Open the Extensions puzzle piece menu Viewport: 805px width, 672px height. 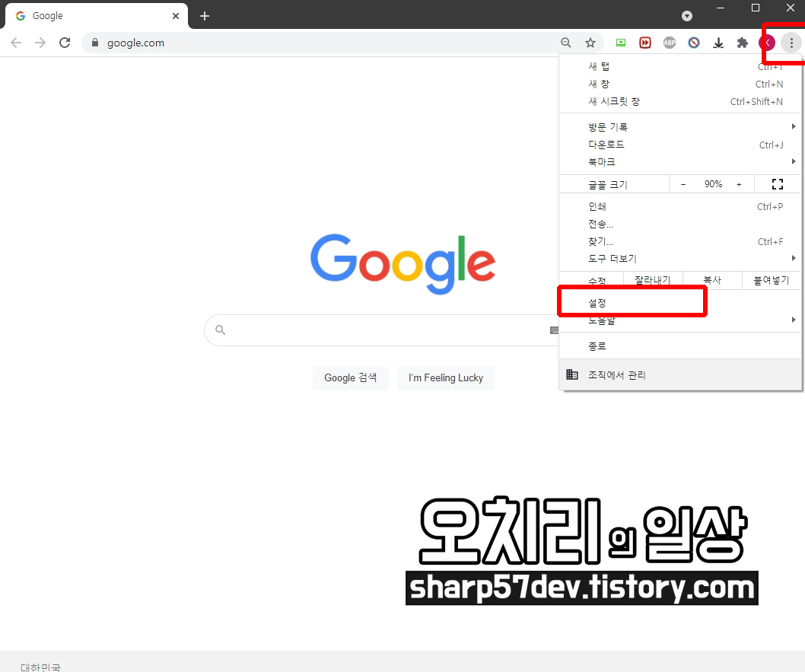(743, 43)
